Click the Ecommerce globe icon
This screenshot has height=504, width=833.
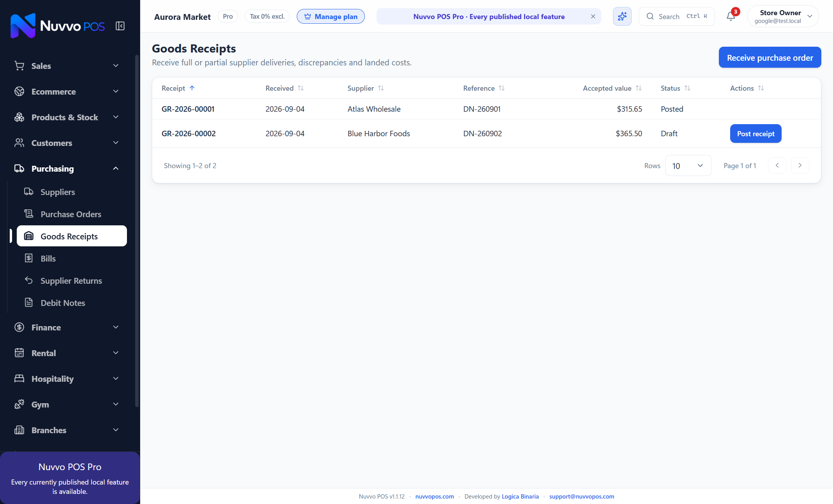19,91
